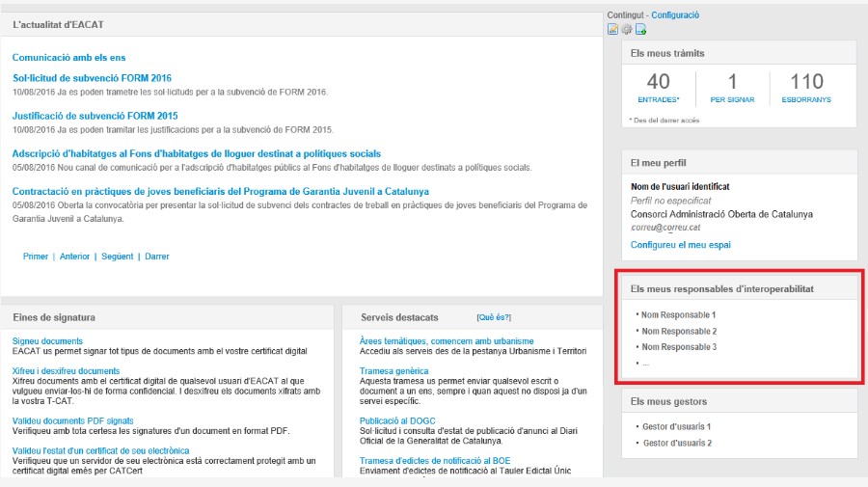Viewport: 868px width, 487px height.
Task: Jump to Darrer news page
Action: click(x=157, y=257)
